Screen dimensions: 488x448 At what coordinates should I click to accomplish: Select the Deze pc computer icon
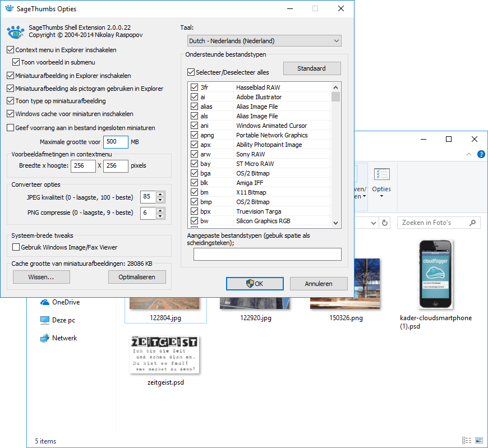tap(45, 320)
